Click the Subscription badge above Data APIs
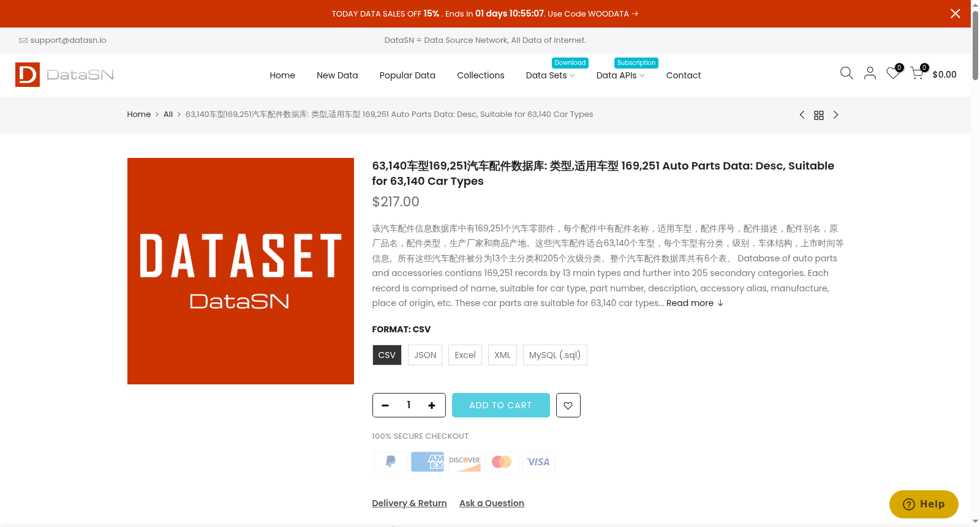 tap(636, 62)
